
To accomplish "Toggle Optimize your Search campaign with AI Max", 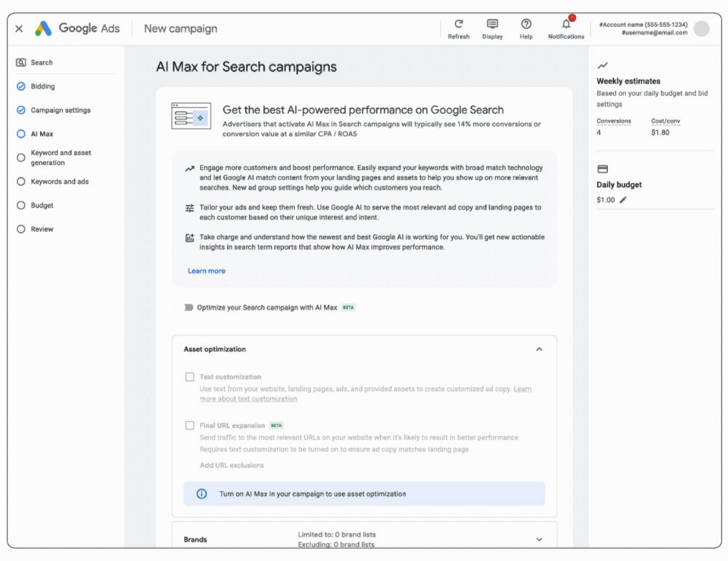I will [x=189, y=308].
